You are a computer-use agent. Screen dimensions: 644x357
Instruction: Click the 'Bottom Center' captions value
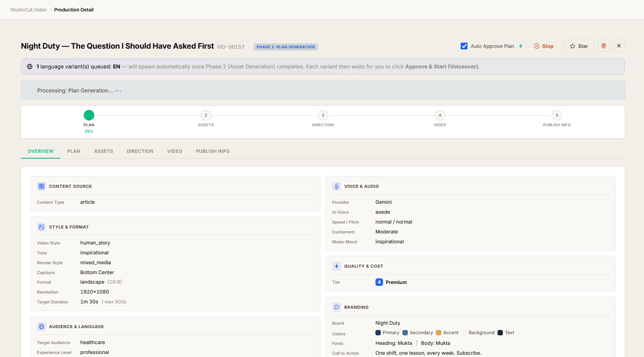(x=97, y=273)
